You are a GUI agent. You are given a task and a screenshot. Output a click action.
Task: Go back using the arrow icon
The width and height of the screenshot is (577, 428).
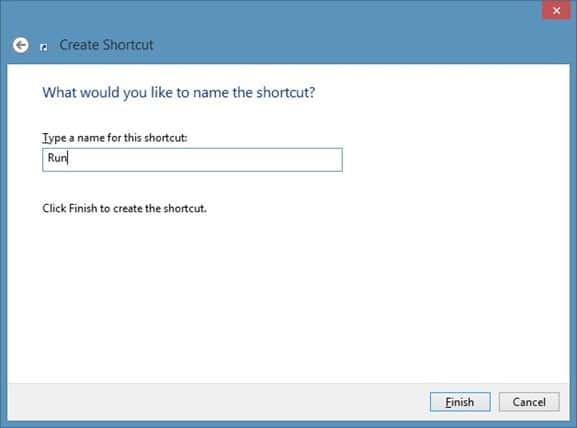point(21,45)
